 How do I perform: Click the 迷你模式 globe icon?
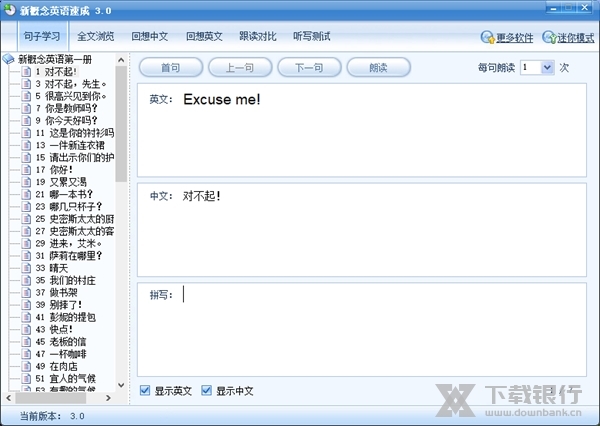(549, 37)
